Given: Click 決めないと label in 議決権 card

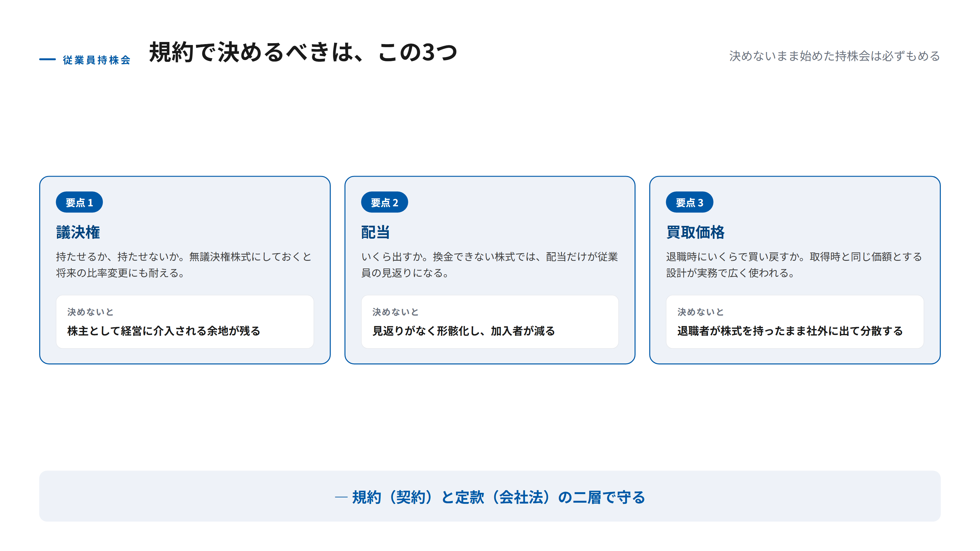Looking at the screenshot, I should click(91, 312).
